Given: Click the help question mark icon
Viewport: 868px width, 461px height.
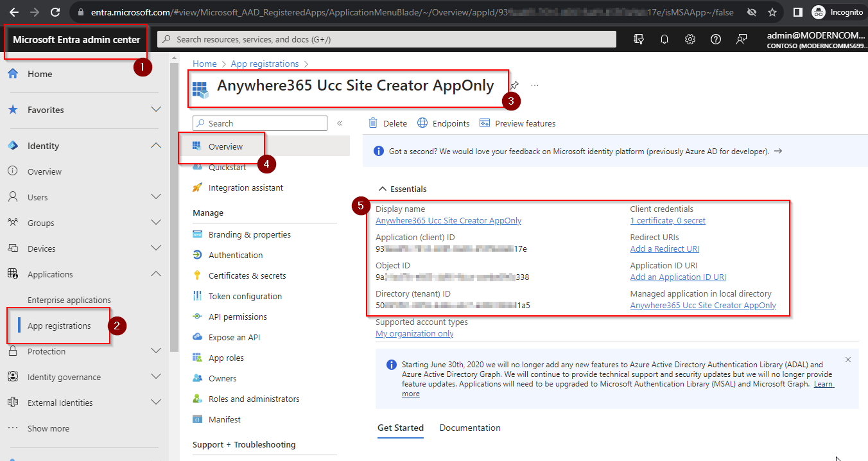Looking at the screenshot, I should point(716,39).
